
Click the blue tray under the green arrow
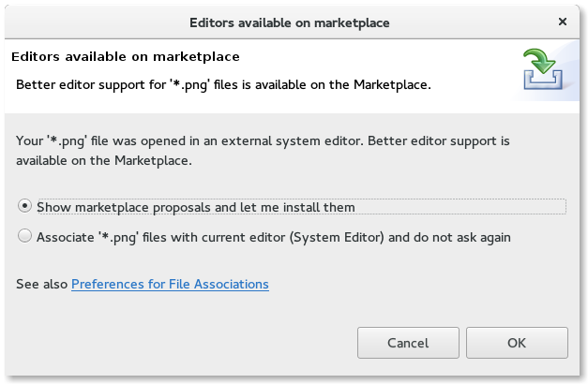coord(543,81)
